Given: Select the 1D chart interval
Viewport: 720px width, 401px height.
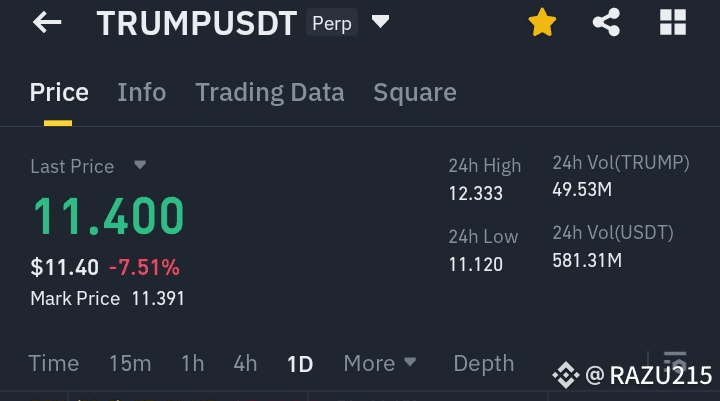Looking at the screenshot, I should pyautogui.click(x=300, y=364).
